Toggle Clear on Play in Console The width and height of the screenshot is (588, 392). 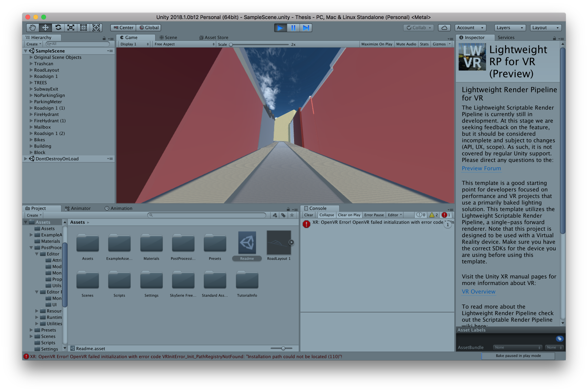[349, 215]
